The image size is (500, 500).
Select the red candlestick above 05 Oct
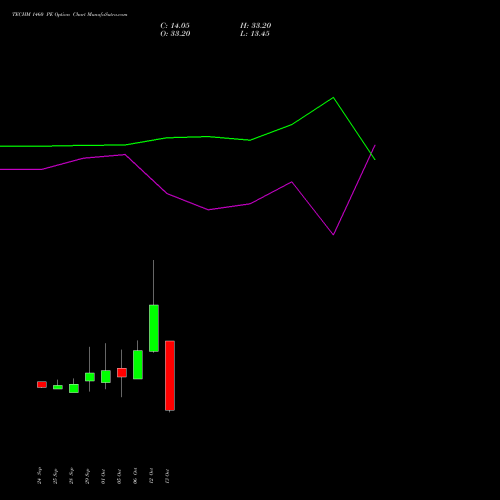tap(122, 373)
